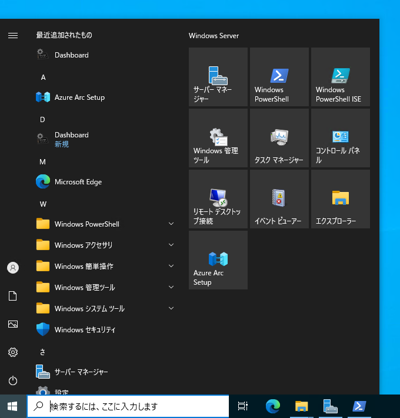Screen dimensions: 400x418
Task: Click the letter W group header
Action: tap(43, 204)
